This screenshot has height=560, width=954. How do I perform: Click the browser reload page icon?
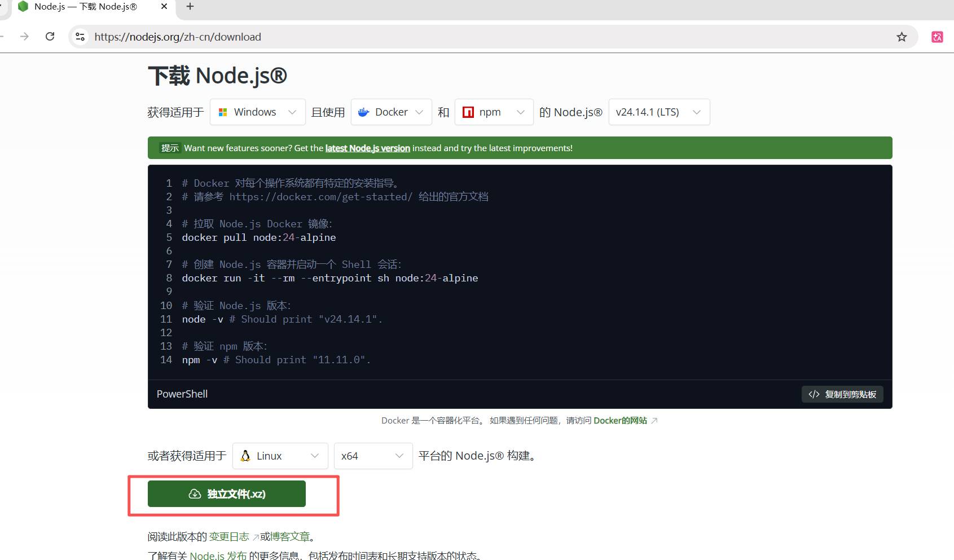pyautogui.click(x=50, y=37)
